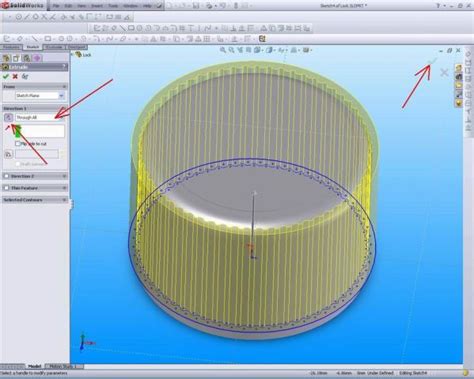Click the faded confirmation corner checkmark
The image size is (474, 379).
(x=432, y=61)
